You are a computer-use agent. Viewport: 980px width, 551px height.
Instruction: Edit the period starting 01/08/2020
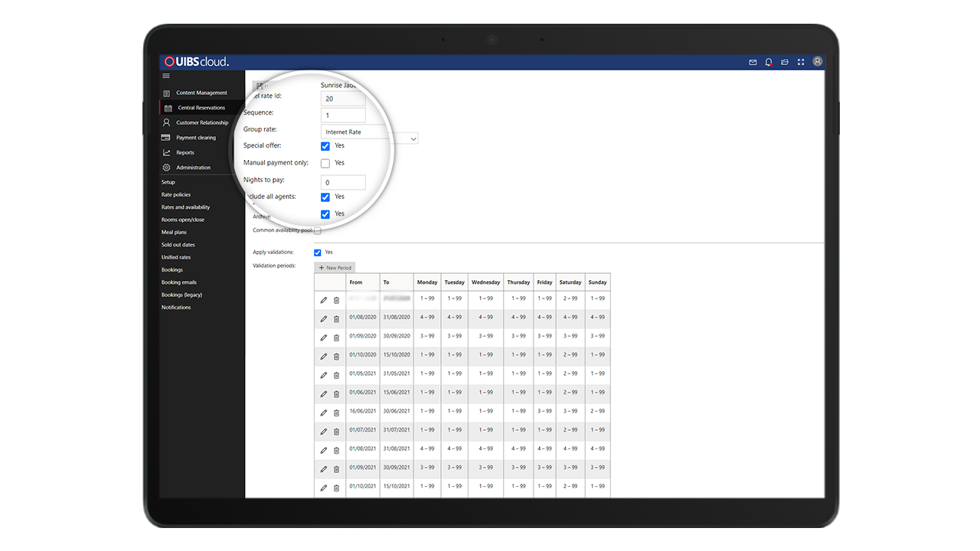click(324, 319)
